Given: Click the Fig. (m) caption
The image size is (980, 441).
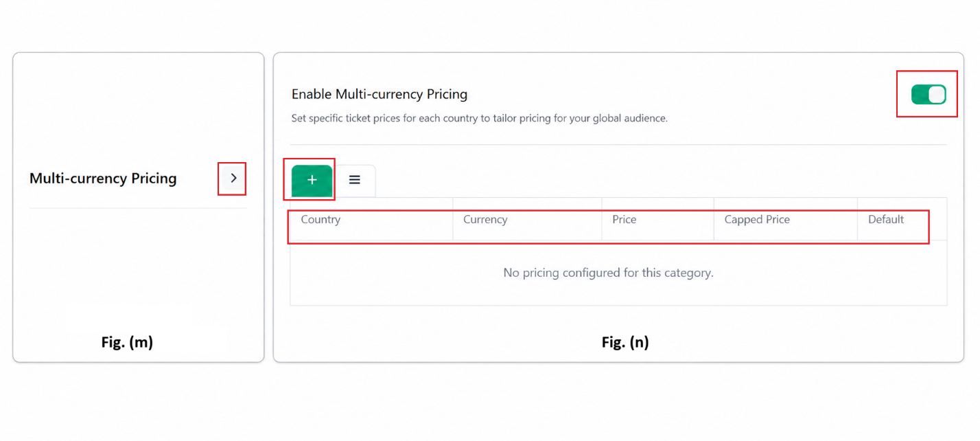Looking at the screenshot, I should (x=127, y=342).
